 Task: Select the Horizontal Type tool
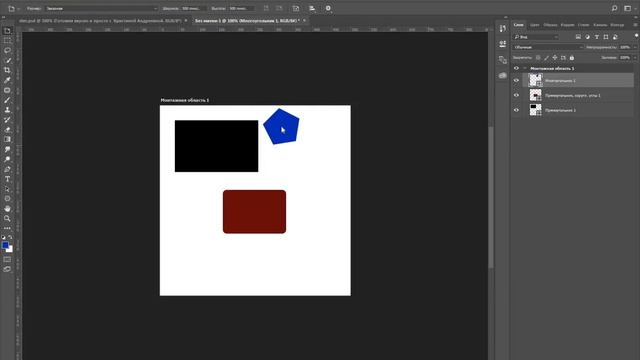[7, 179]
